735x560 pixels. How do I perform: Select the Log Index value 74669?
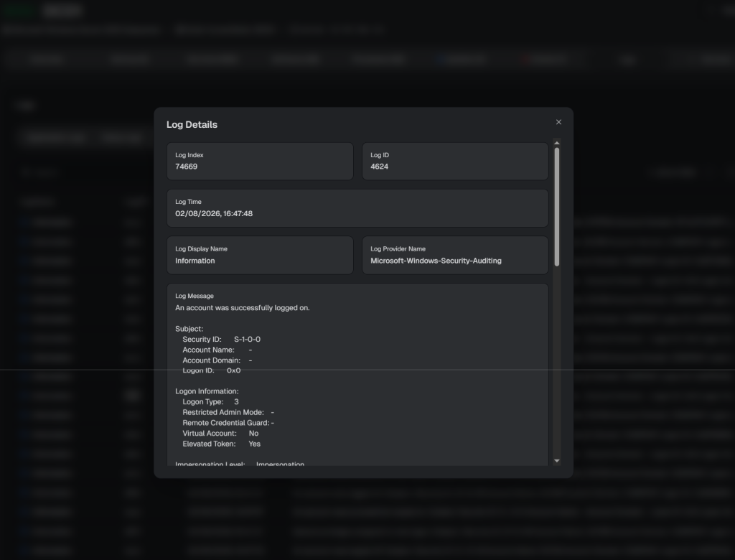coord(187,167)
